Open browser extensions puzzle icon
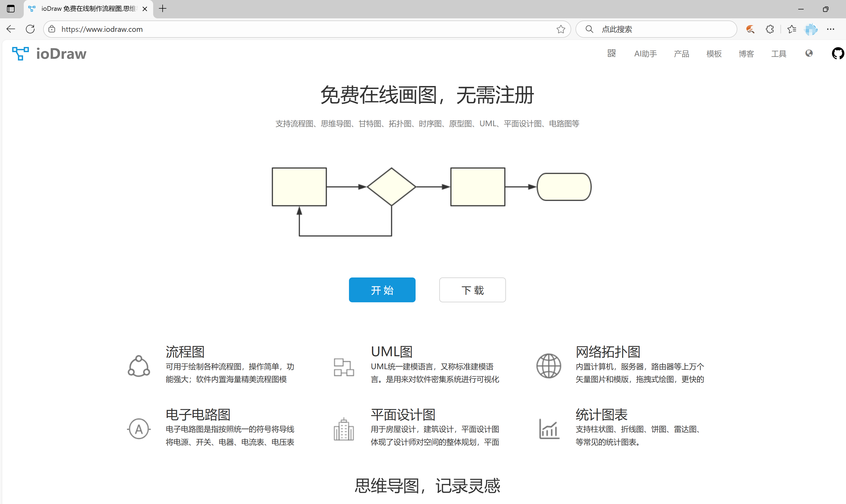 (770, 29)
